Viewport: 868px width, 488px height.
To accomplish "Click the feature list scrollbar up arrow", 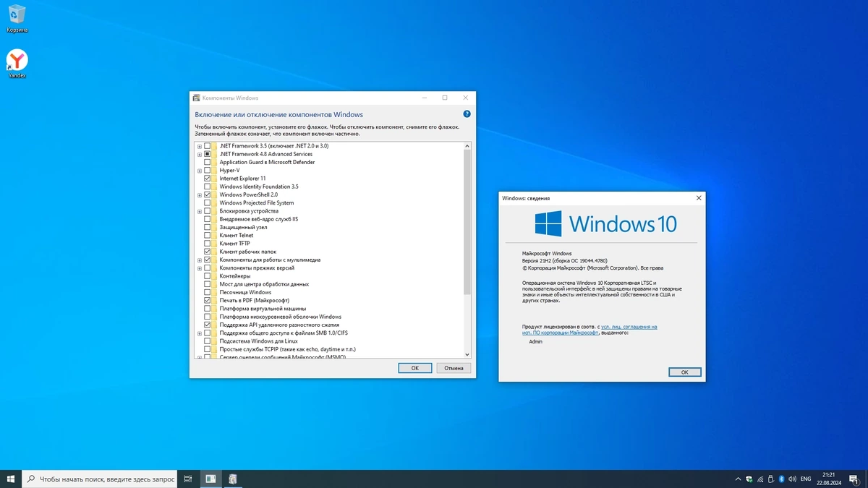I will 467,146.
